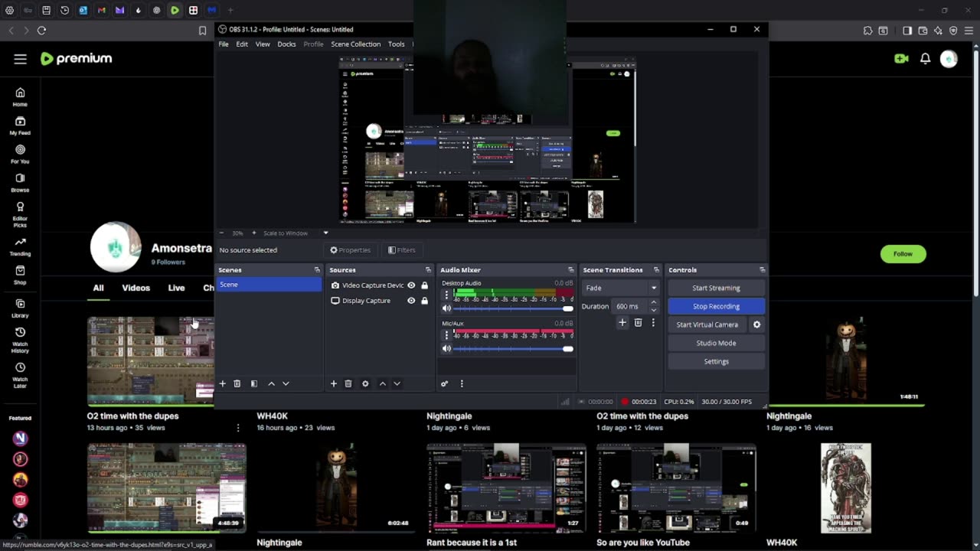Remove selected scene with Scenes trash icon
980x551 pixels.
click(237, 383)
